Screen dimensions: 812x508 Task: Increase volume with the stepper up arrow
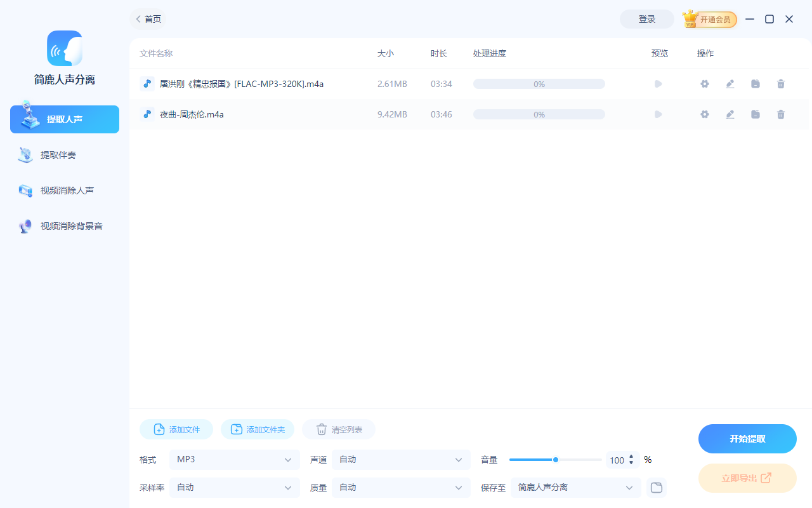(631, 456)
